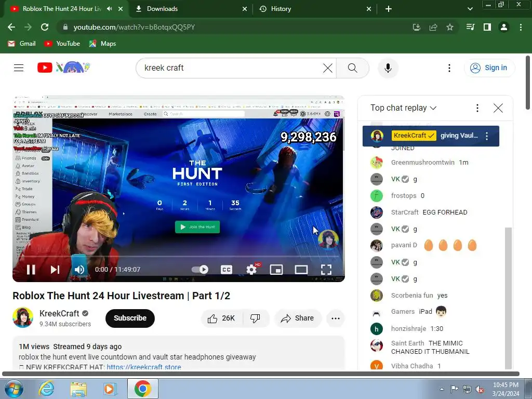Bookmark this page with the star icon
Screen dimensions: 532x399
(x=450, y=27)
